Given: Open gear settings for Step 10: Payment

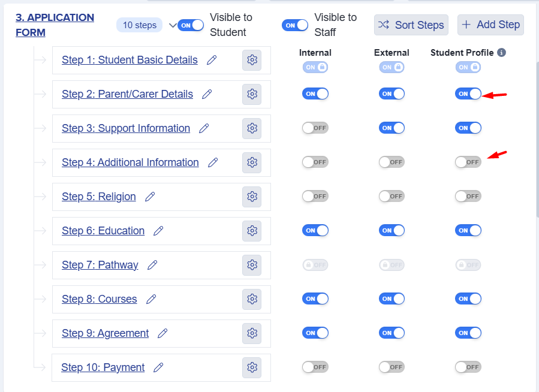Looking at the screenshot, I should tap(252, 367).
